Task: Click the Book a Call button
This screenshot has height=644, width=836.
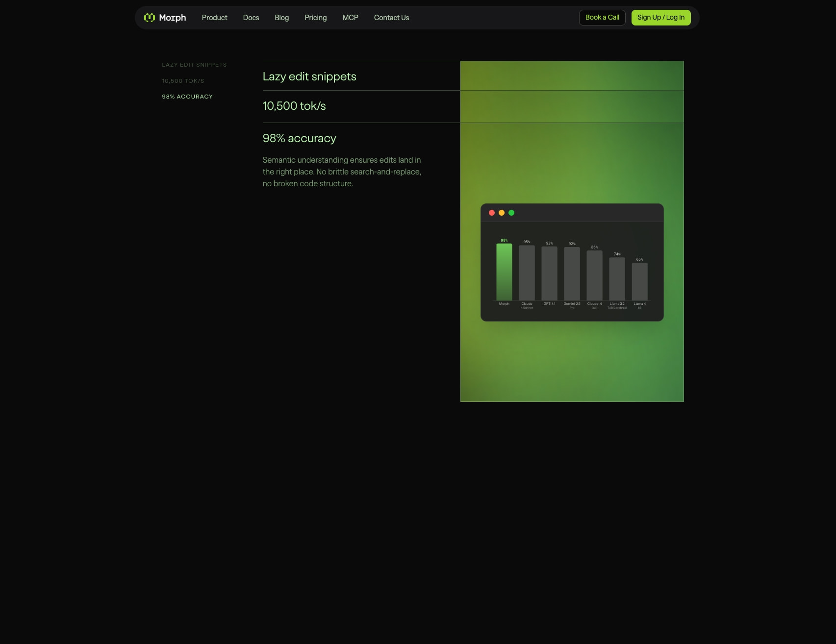Action: coord(602,18)
